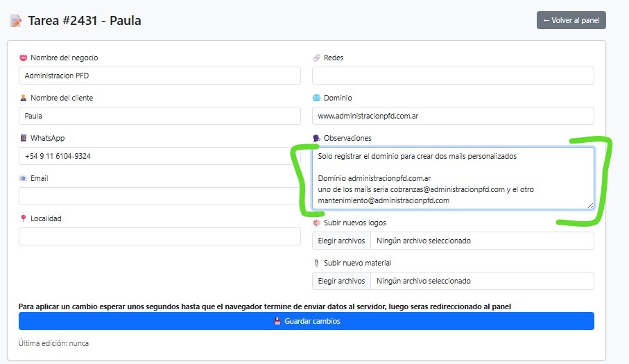The image size is (629, 364).
Task: Click the globe icon beside Dominio
Action: coord(316,98)
